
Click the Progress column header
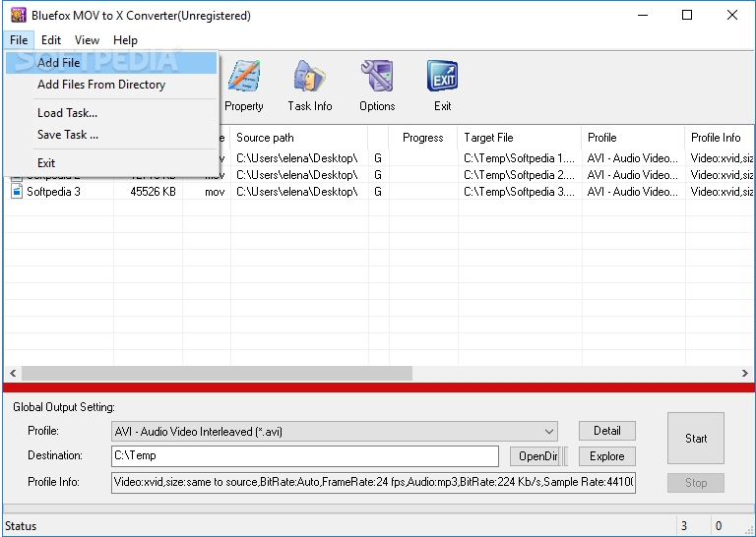point(423,138)
